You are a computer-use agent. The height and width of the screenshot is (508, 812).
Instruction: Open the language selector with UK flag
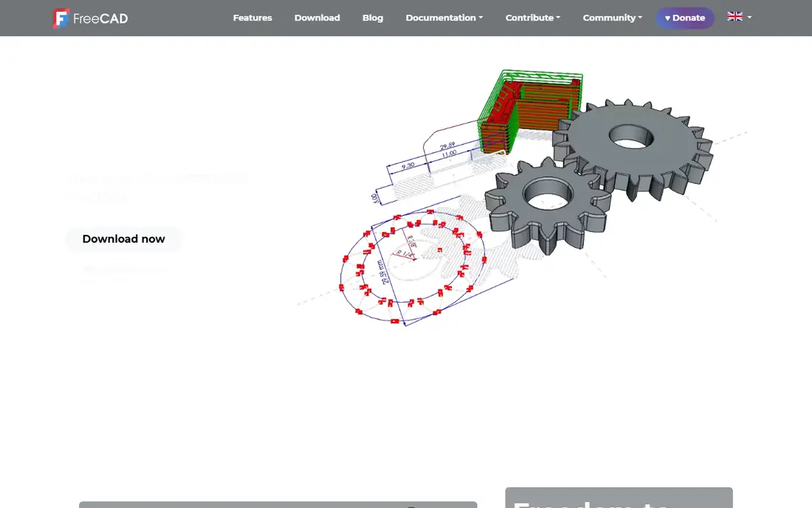pyautogui.click(x=739, y=17)
